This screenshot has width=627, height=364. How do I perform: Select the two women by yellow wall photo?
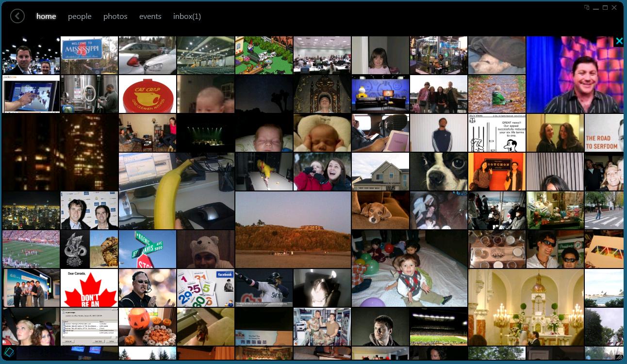pos(555,133)
